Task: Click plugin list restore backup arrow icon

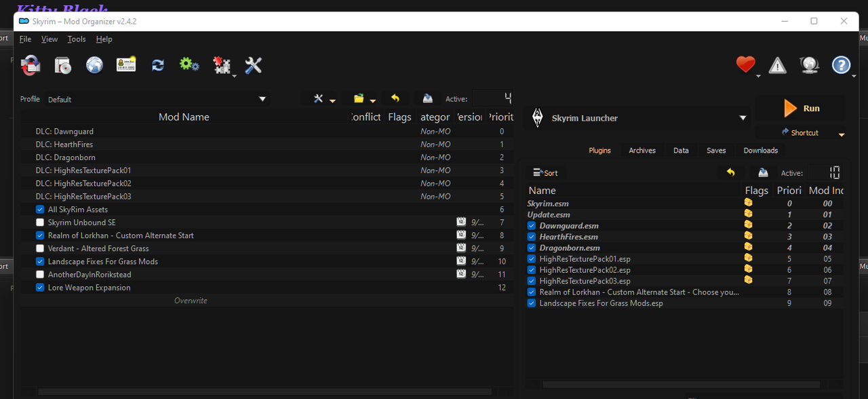Action: coord(730,173)
